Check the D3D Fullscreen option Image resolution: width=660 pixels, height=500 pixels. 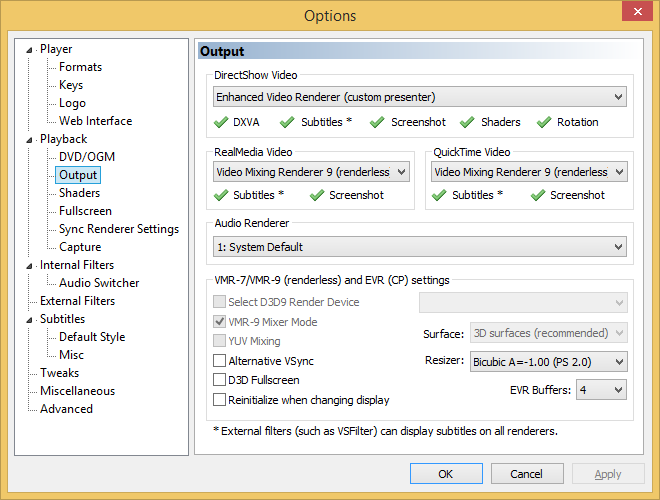(219, 380)
